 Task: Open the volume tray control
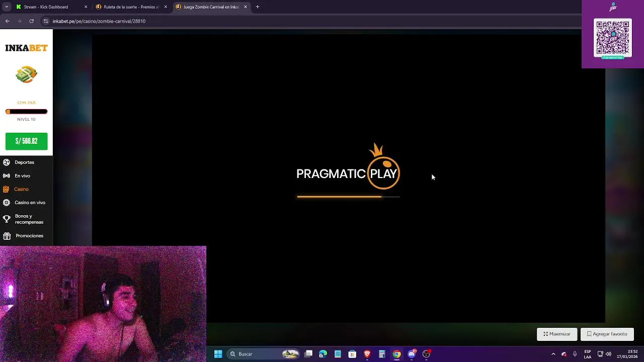coord(608,354)
